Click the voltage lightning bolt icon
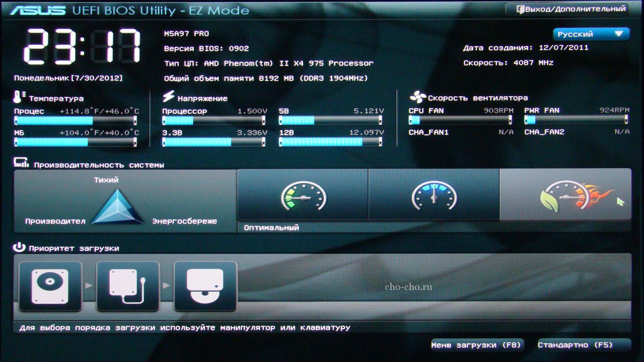Image resolution: width=644 pixels, height=362 pixels. tap(168, 97)
